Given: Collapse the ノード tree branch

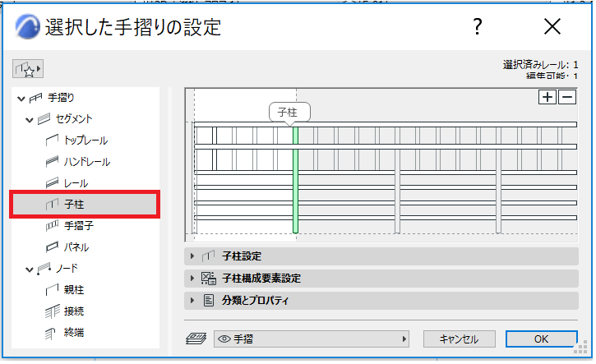Looking at the screenshot, I should click(30, 270).
